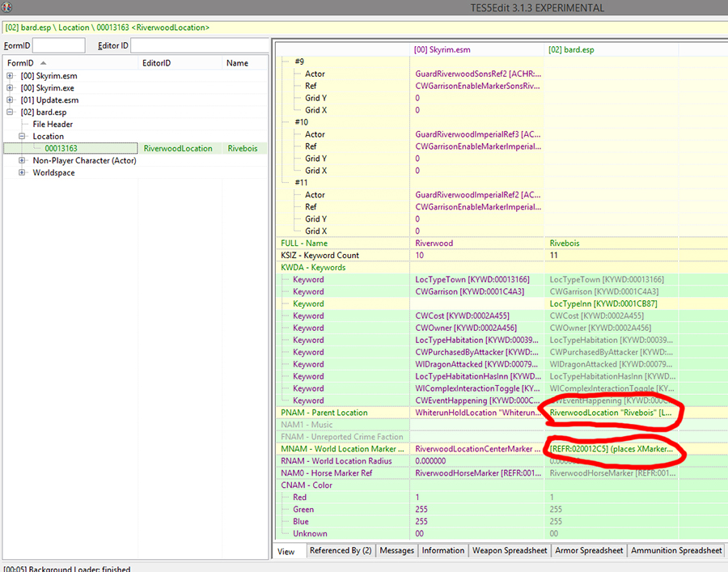Click GuardRiverwoodImperialRef3 actor value
728x572 pixels.
(x=478, y=134)
